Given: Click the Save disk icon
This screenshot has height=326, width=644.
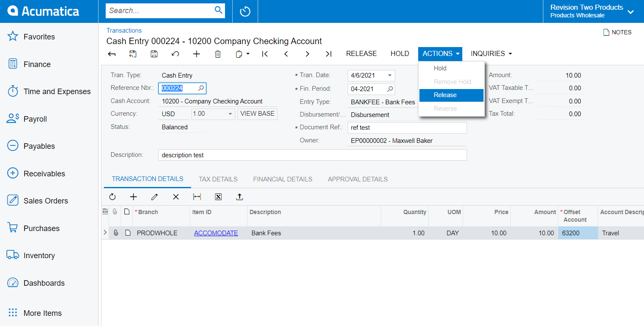Looking at the screenshot, I should point(154,54).
